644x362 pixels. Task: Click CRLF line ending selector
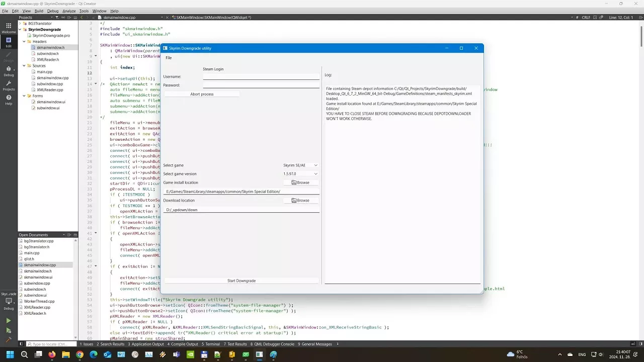[586, 17]
